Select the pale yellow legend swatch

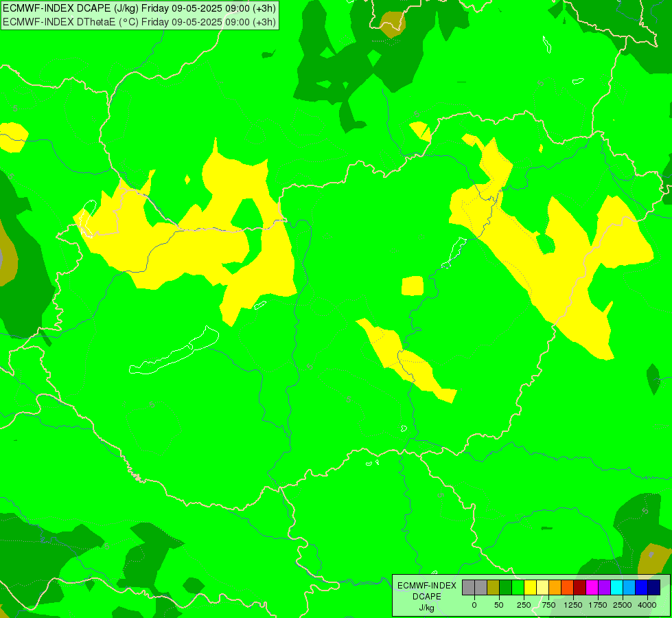pyautogui.click(x=542, y=588)
